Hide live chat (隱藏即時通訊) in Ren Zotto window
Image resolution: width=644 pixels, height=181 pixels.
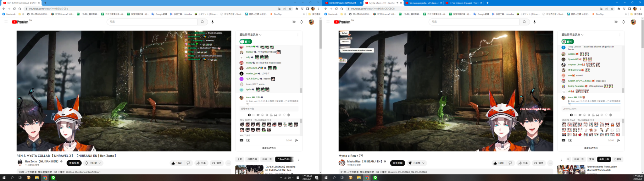click(x=269, y=148)
